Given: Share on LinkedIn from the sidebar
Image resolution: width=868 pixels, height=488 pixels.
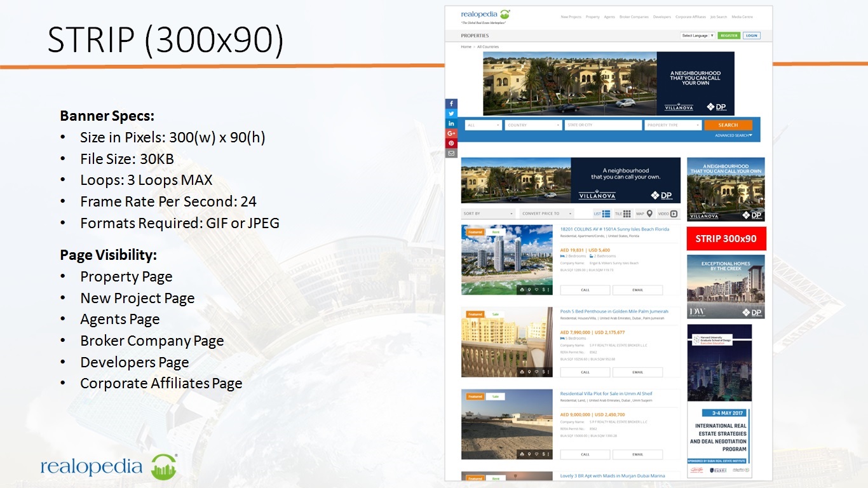Looking at the screenshot, I should point(451,123).
